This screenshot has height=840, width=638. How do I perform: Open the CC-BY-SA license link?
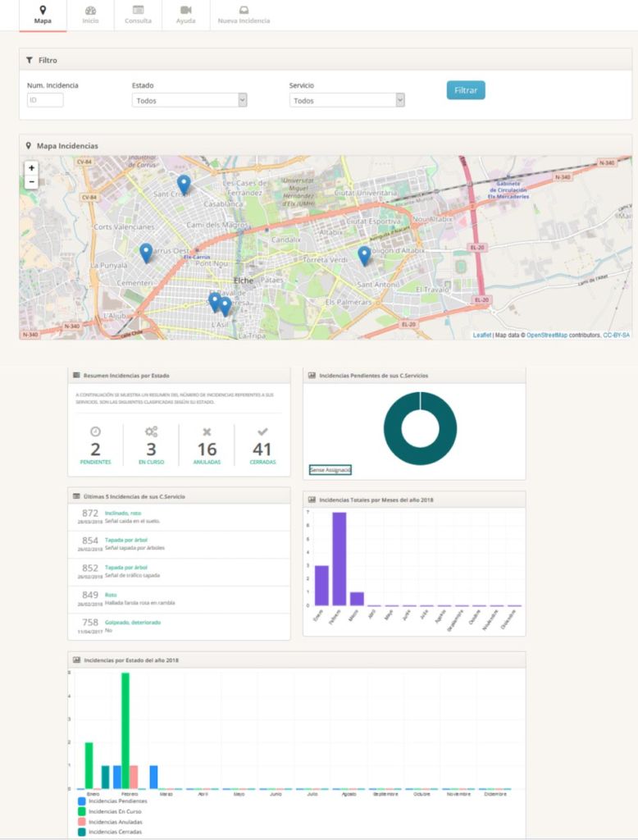tap(616, 336)
